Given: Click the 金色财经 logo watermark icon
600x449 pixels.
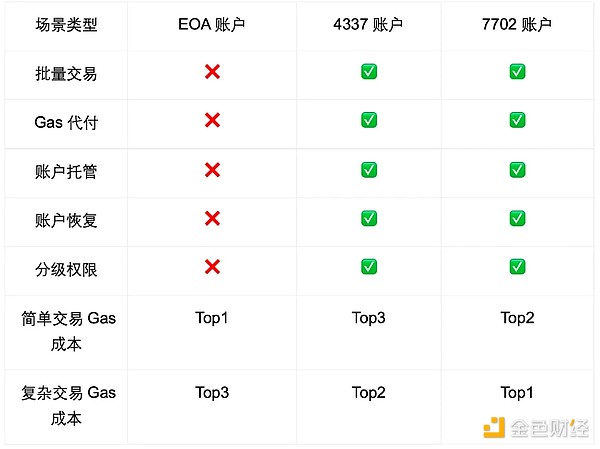Looking at the screenshot, I should (x=495, y=427).
